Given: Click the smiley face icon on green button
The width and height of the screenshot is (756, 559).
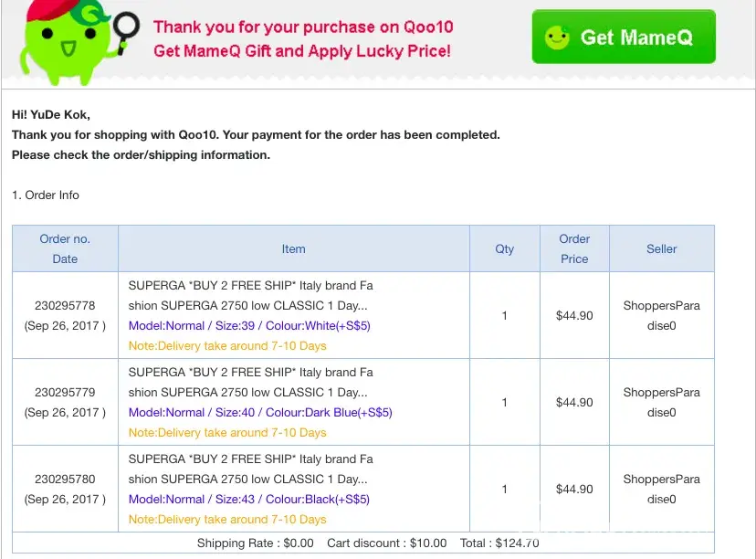Looking at the screenshot, I should 556,37.
